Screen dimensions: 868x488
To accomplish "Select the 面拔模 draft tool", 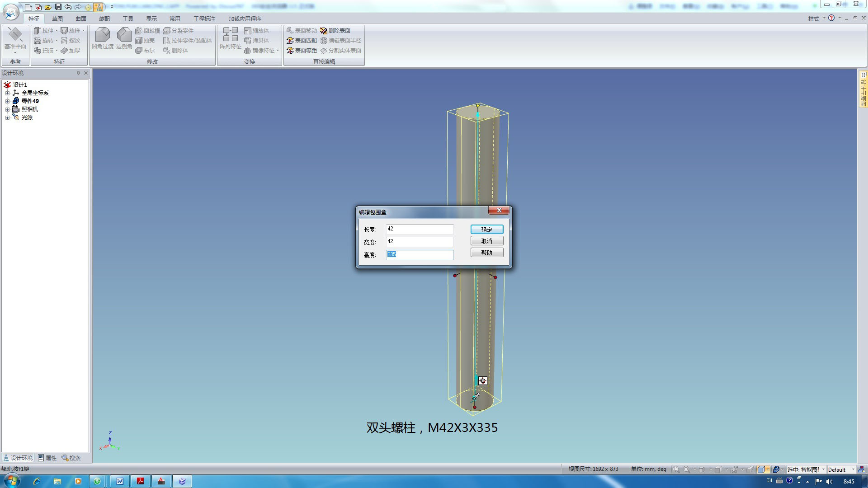I will point(147,30).
